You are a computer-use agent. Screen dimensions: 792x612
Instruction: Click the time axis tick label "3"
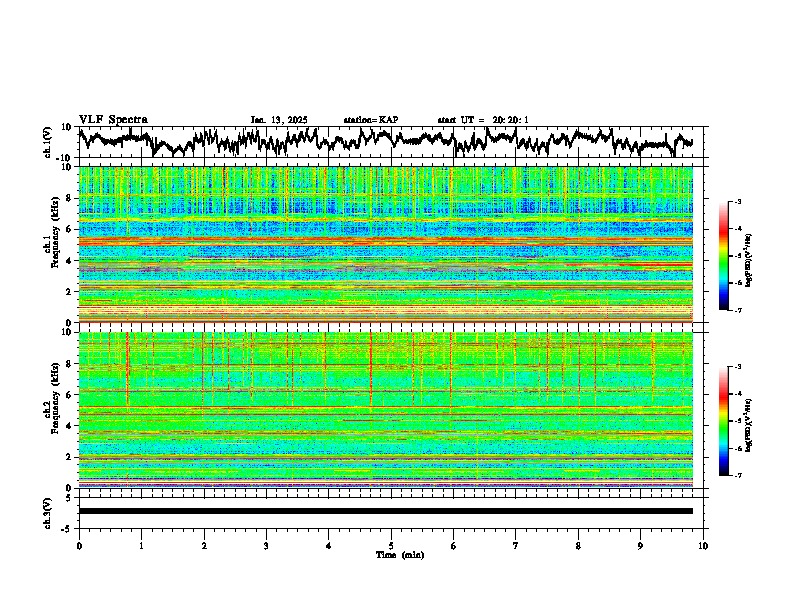(266, 546)
